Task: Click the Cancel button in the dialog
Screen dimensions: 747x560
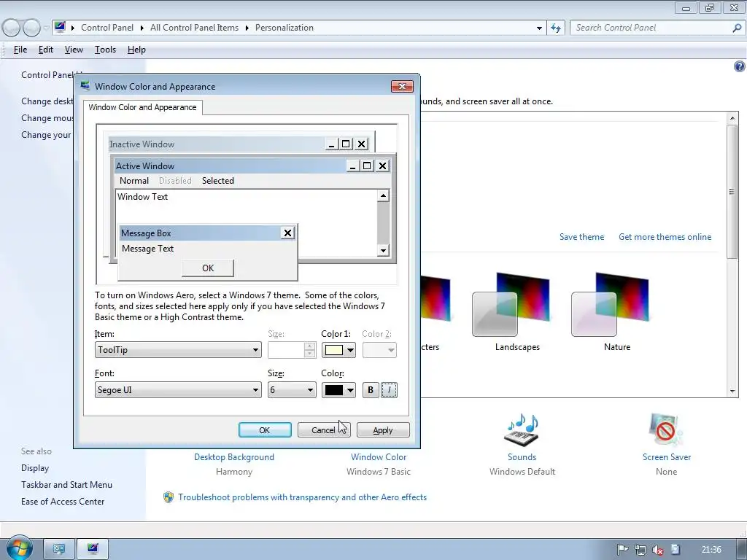Action: click(324, 430)
